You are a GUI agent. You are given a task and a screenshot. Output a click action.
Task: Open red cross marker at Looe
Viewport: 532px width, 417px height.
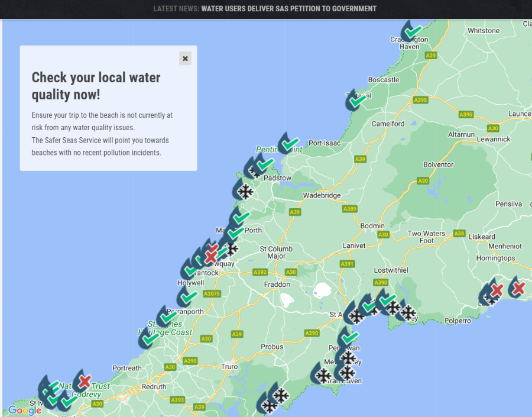coord(495,290)
